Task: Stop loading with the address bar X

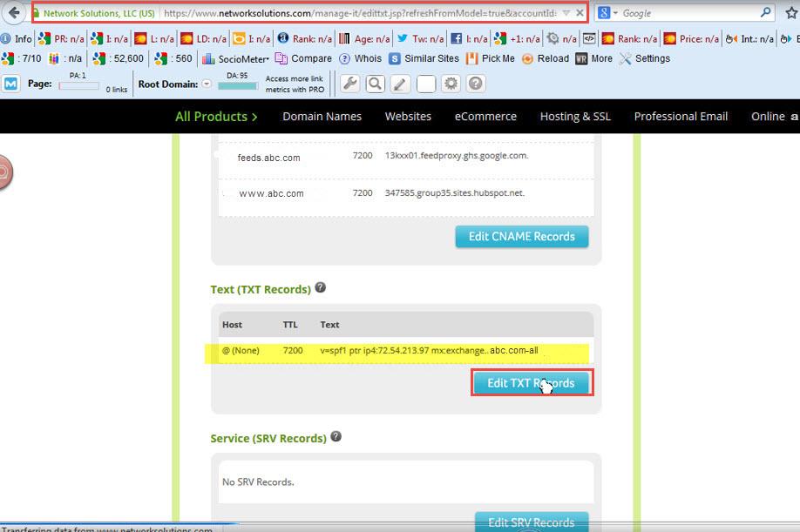Action: click(580, 13)
